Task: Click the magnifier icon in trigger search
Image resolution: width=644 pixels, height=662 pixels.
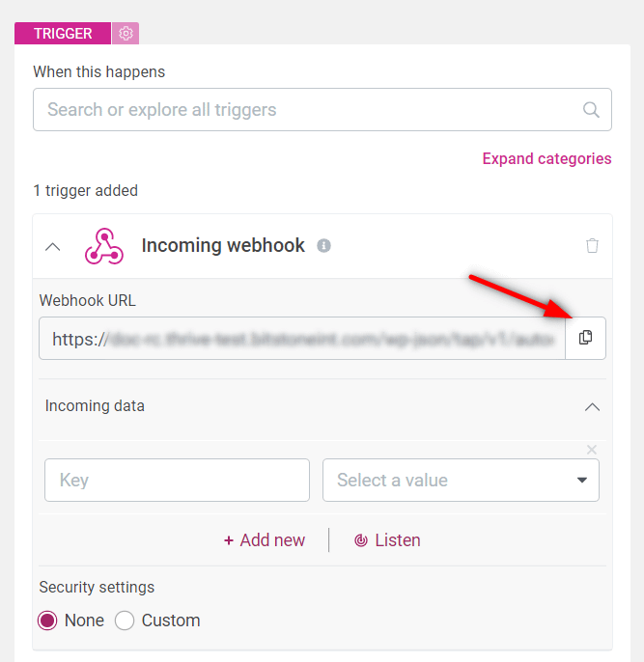Action: (591, 110)
